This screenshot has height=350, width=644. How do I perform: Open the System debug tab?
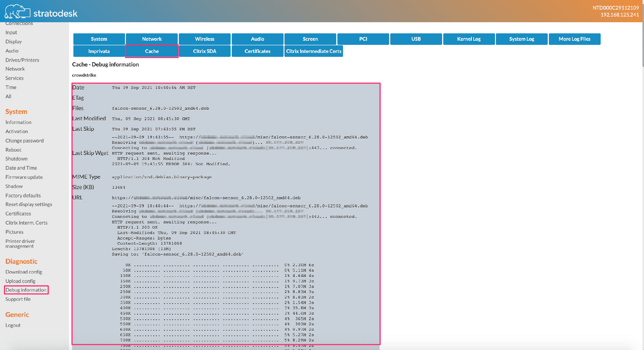[x=99, y=39]
